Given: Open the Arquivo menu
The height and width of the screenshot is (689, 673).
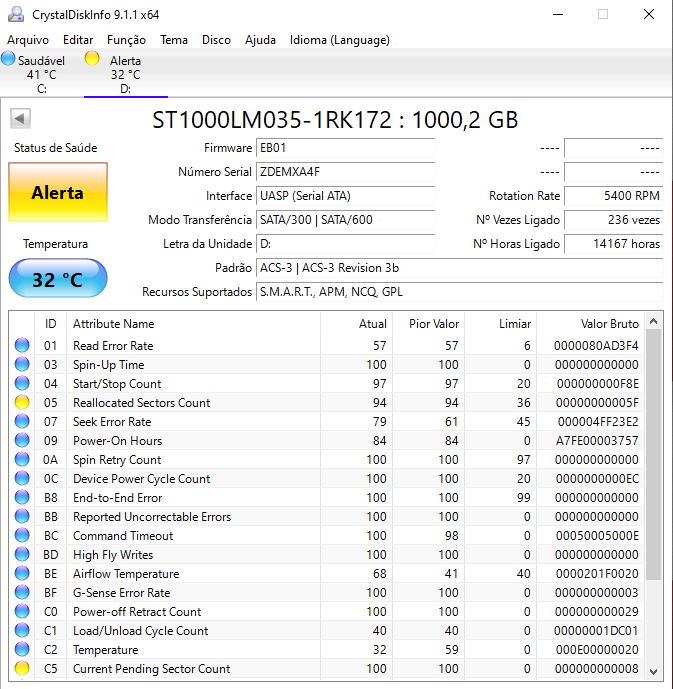Looking at the screenshot, I should pos(28,40).
